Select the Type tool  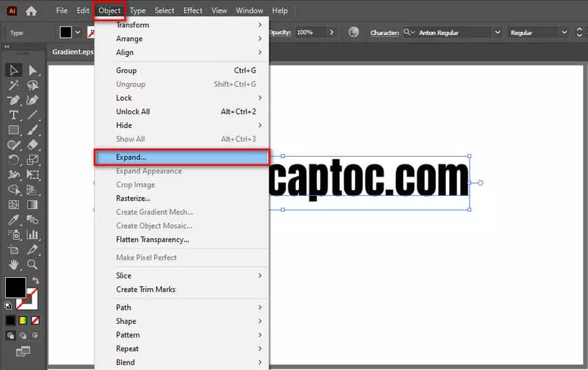pos(13,115)
